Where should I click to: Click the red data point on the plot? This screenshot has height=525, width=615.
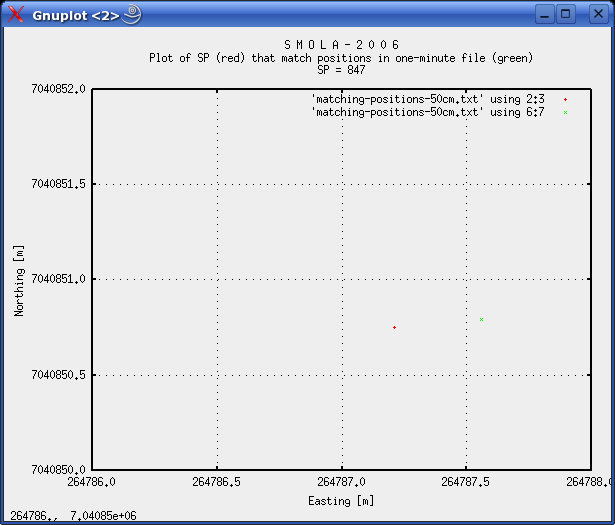[x=395, y=327]
